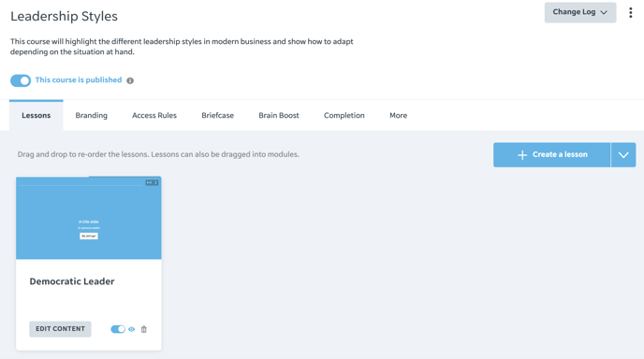644x359 pixels.
Task: Open the More tab menu
Action: coord(398,115)
